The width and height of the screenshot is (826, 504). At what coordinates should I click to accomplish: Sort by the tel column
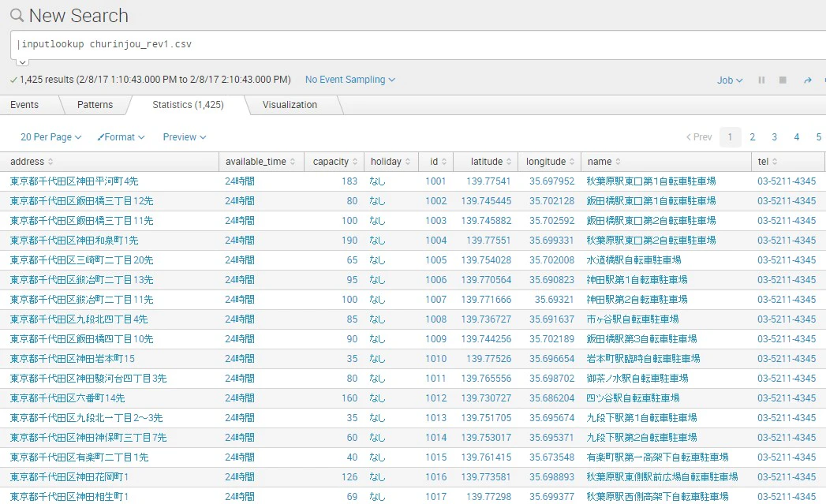pos(768,162)
